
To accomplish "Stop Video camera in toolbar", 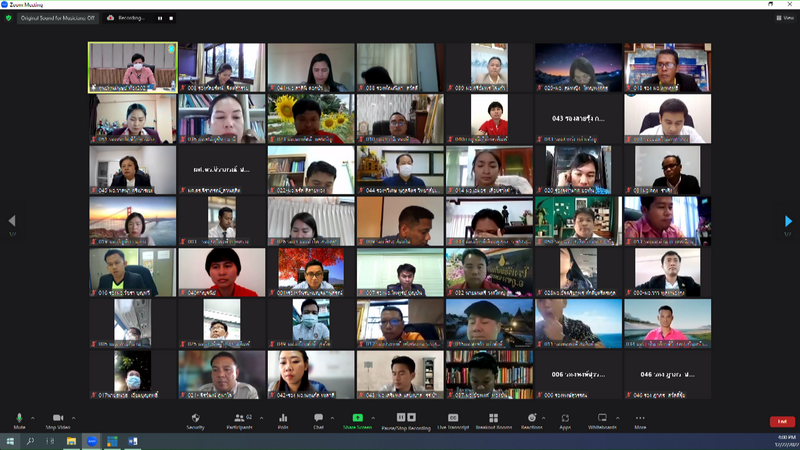I will [x=57, y=418].
